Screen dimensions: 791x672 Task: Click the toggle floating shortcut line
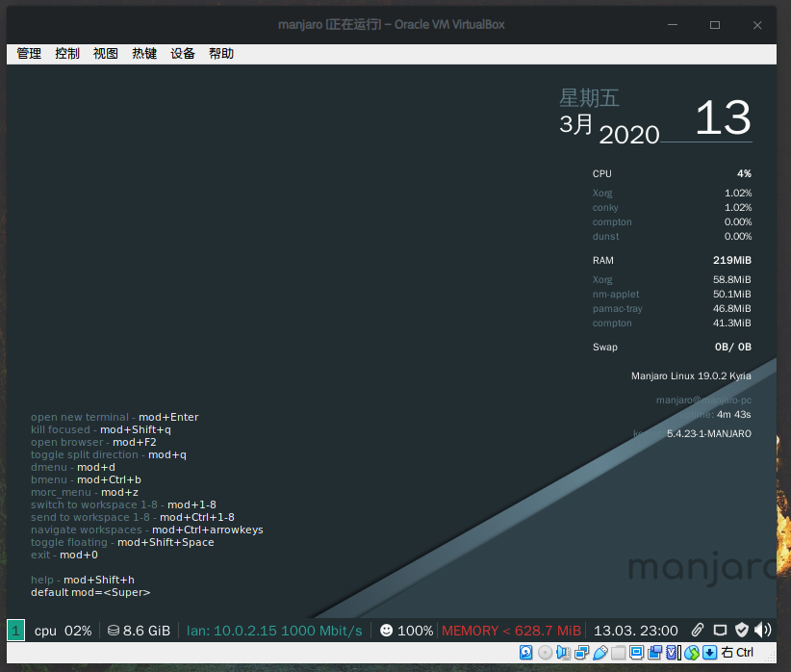122,542
